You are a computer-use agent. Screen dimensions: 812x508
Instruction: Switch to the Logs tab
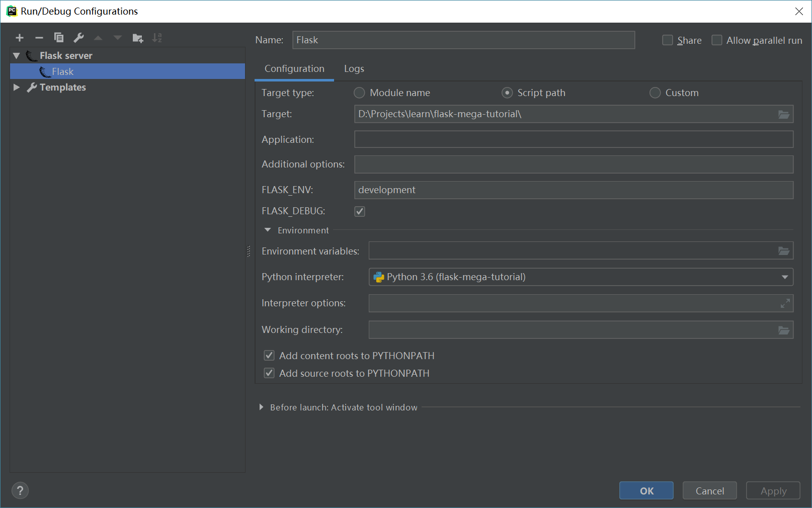point(354,68)
